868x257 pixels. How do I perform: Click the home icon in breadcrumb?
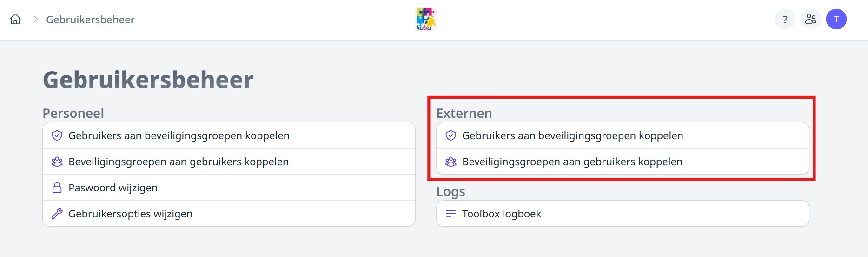click(15, 19)
